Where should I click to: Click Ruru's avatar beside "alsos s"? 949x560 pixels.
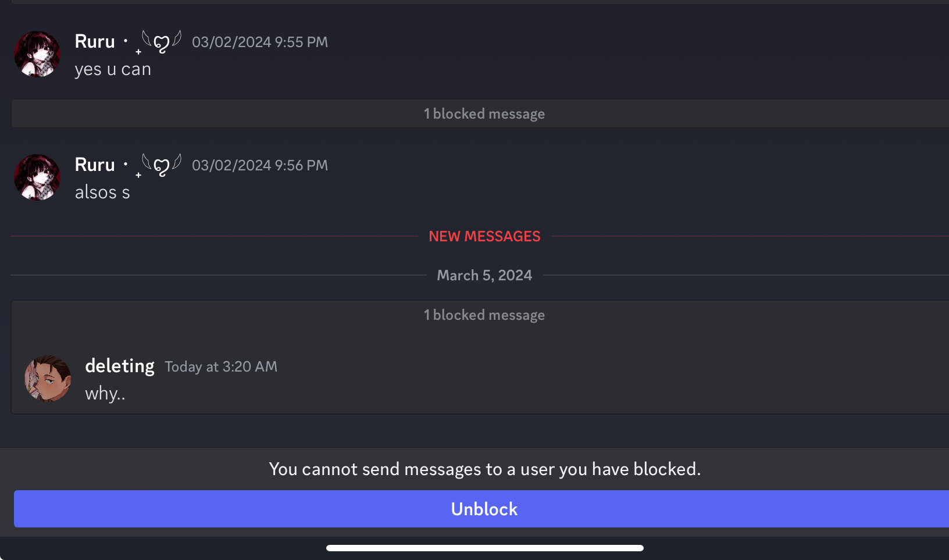click(37, 177)
